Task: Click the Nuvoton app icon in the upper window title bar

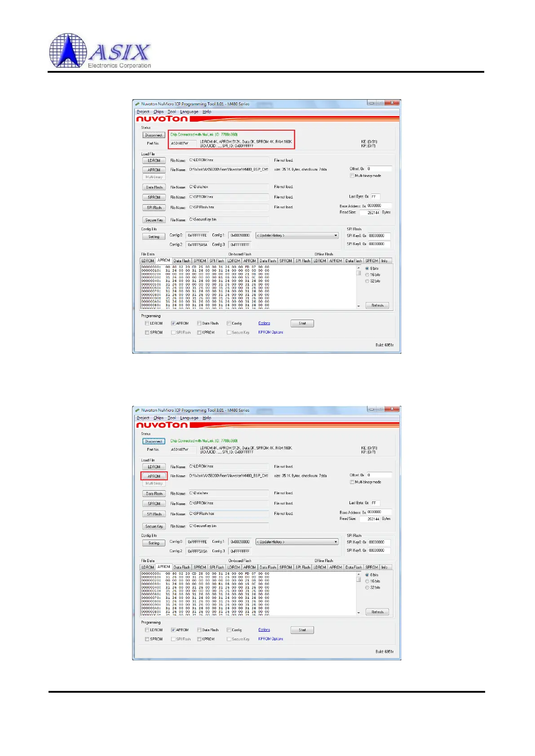Action: coord(137,104)
